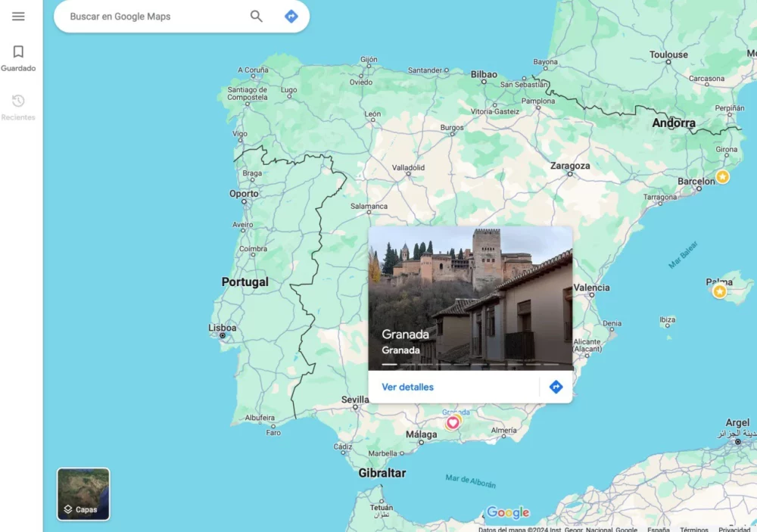Click the A Coruña city label
The image size is (757, 532).
pos(253,70)
